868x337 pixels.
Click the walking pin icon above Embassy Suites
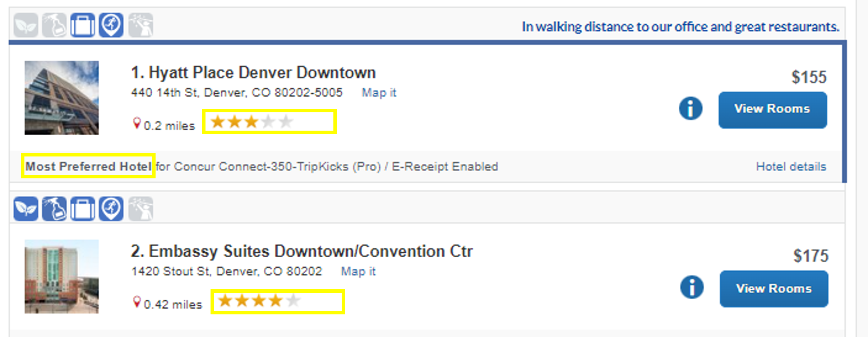[x=111, y=209]
